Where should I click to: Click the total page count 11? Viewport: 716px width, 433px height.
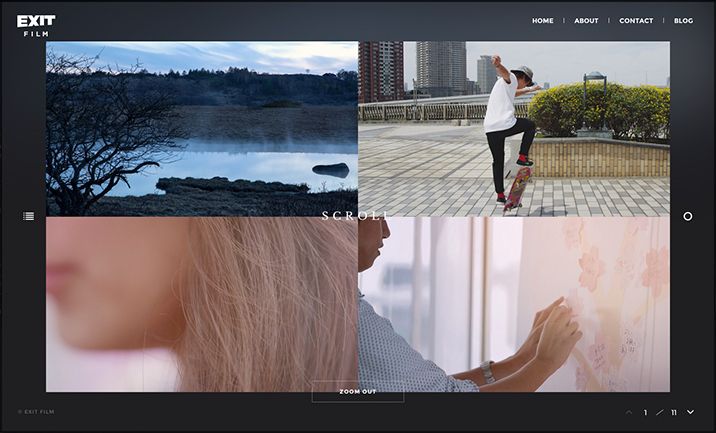pos(674,412)
